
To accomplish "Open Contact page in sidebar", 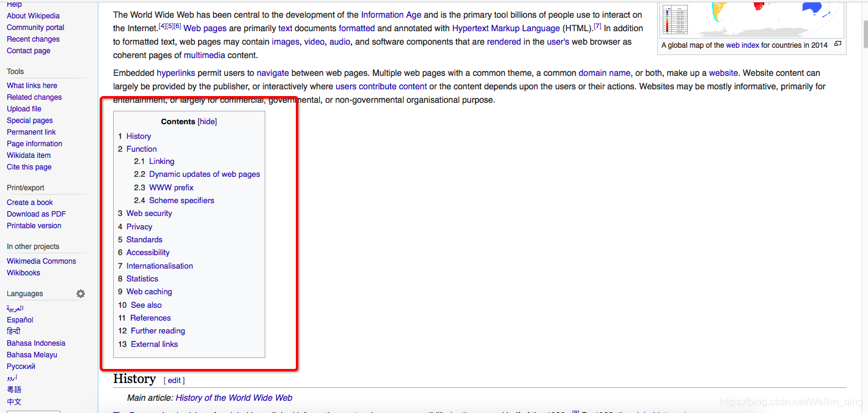I will point(29,51).
